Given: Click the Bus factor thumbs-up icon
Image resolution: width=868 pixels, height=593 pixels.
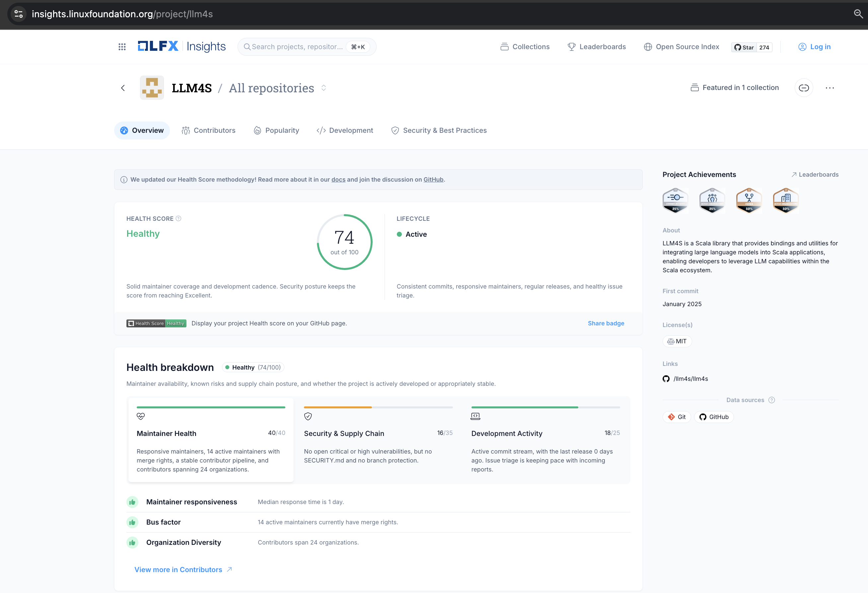Looking at the screenshot, I should 132,522.
